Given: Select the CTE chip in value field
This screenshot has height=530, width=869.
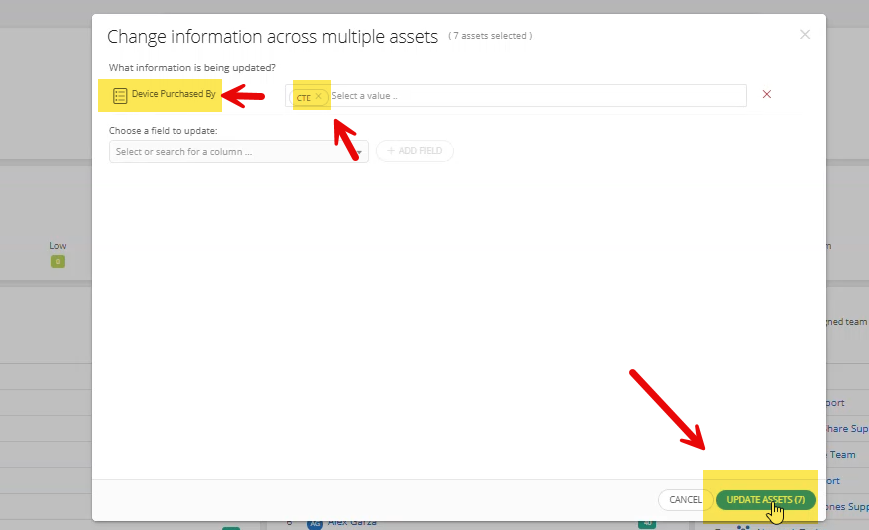Looking at the screenshot, I should [304, 97].
